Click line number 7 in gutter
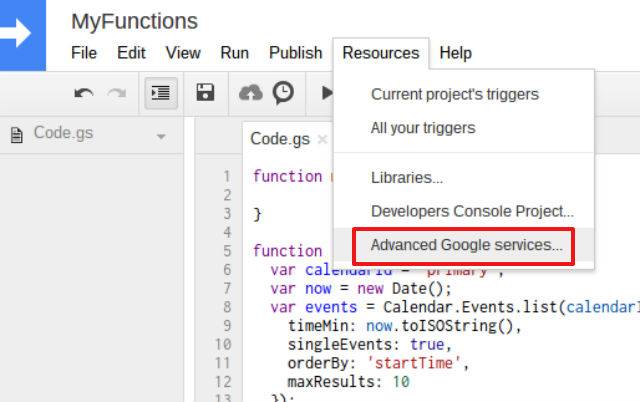This screenshot has height=402, width=640. [227, 289]
